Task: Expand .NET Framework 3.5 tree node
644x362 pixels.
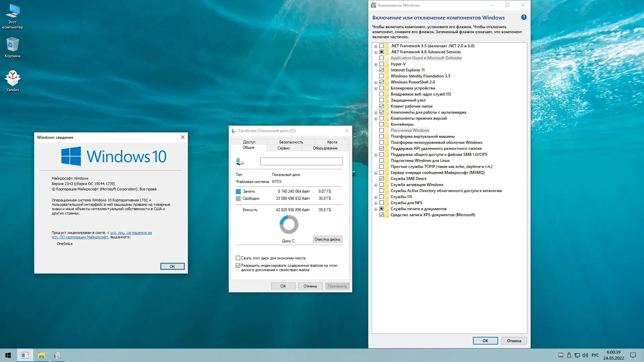Action: [x=376, y=46]
